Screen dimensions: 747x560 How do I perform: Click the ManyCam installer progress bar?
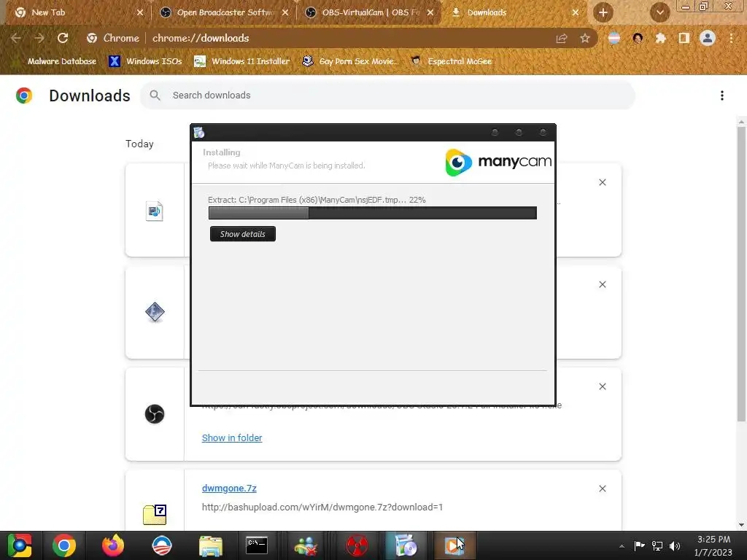click(373, 213)
